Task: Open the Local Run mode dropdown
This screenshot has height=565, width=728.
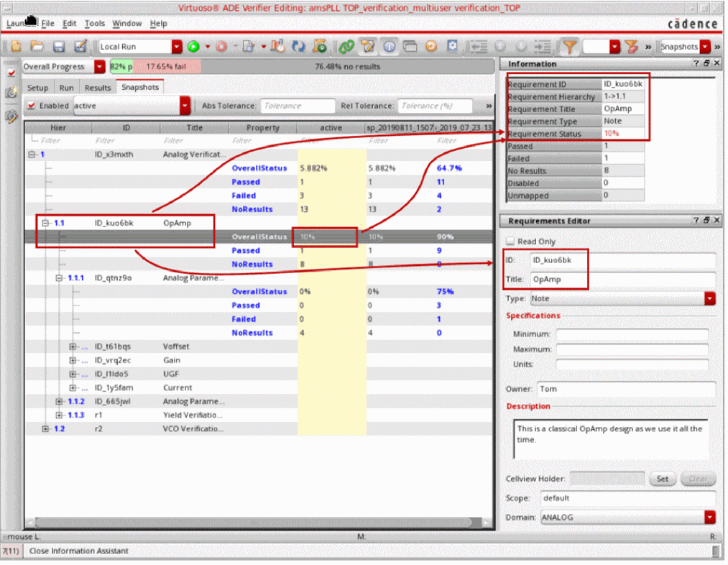Action: point(177,47)
